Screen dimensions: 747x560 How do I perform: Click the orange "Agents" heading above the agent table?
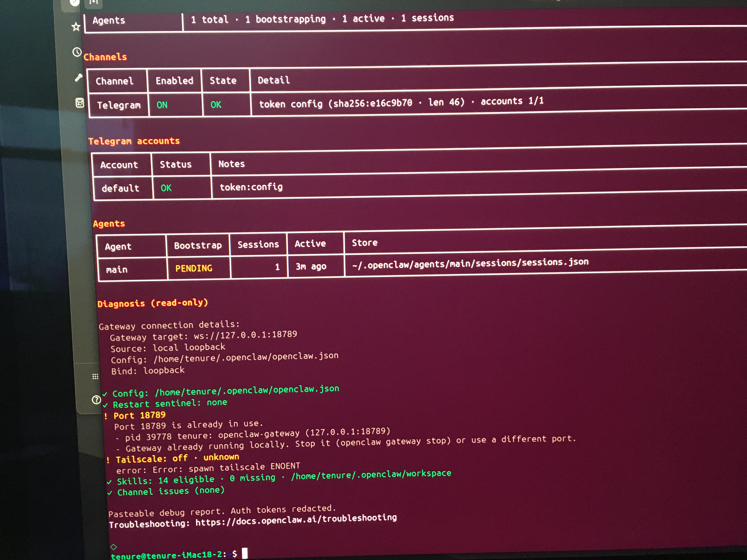pyautogui.click(x=109, y=224)
